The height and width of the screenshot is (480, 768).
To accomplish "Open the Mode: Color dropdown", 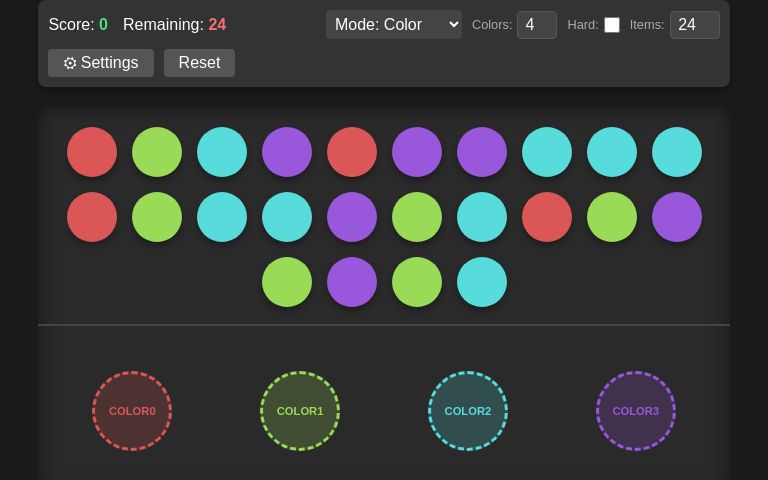I will pos(394,24).
